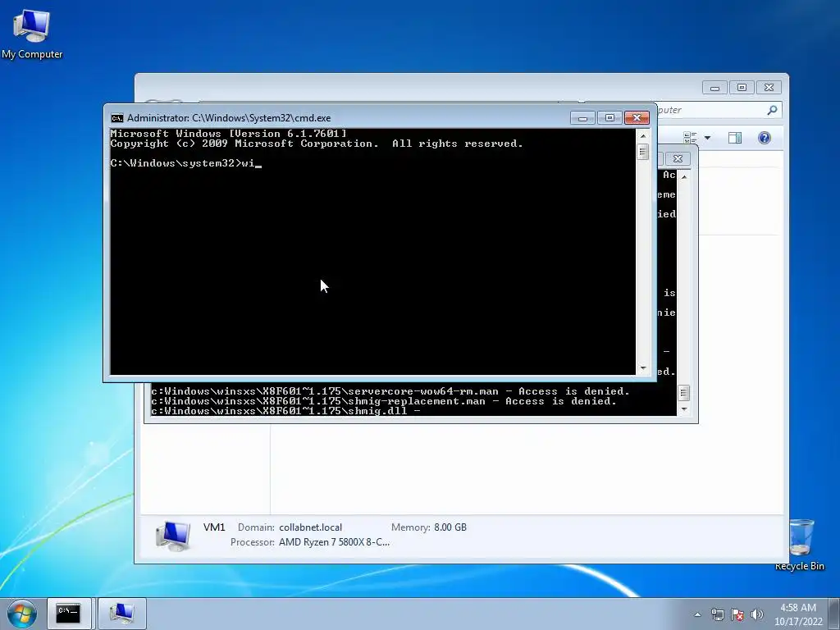Click search magnifier in Computer window
The image size is (840, 630).
(x=772, y=110)
